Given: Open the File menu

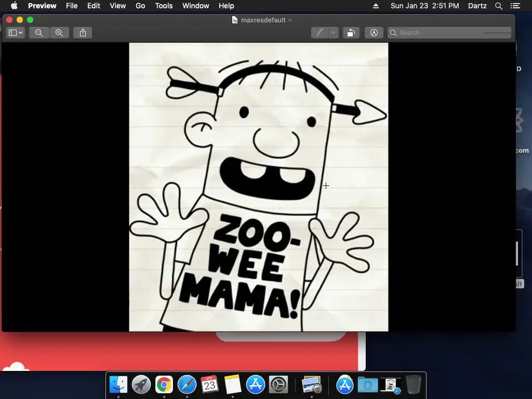Looking at the screenshot, I should (x=72, y=6).
